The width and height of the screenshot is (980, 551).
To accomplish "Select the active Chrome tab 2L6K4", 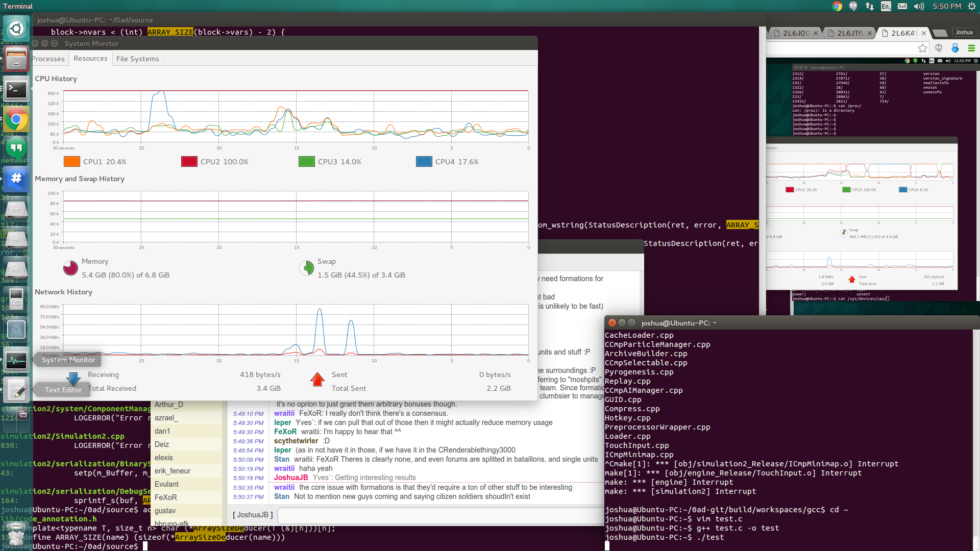I will (x=903, y=33).
